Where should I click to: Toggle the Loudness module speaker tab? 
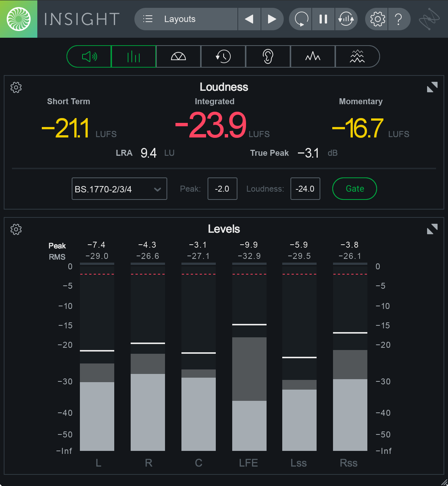click(89, 57)
